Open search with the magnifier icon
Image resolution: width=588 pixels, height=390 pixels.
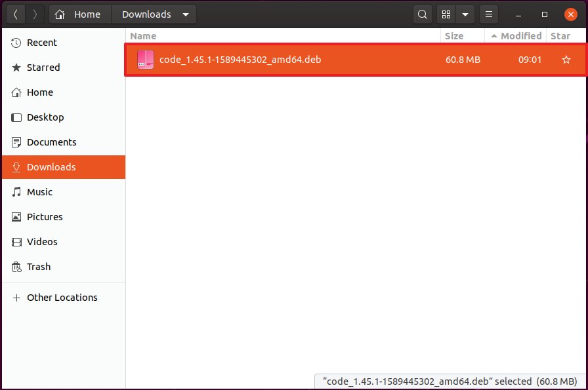pos(422,14)
